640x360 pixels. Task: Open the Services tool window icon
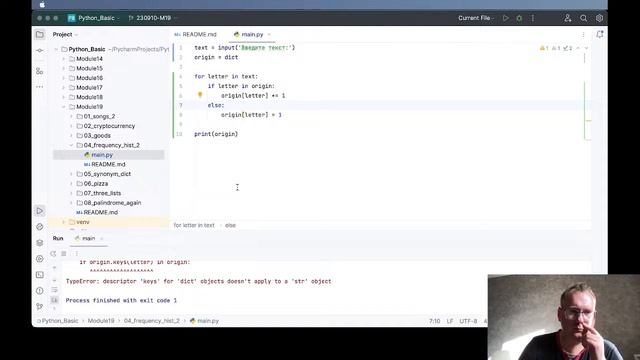pos(40,259)
